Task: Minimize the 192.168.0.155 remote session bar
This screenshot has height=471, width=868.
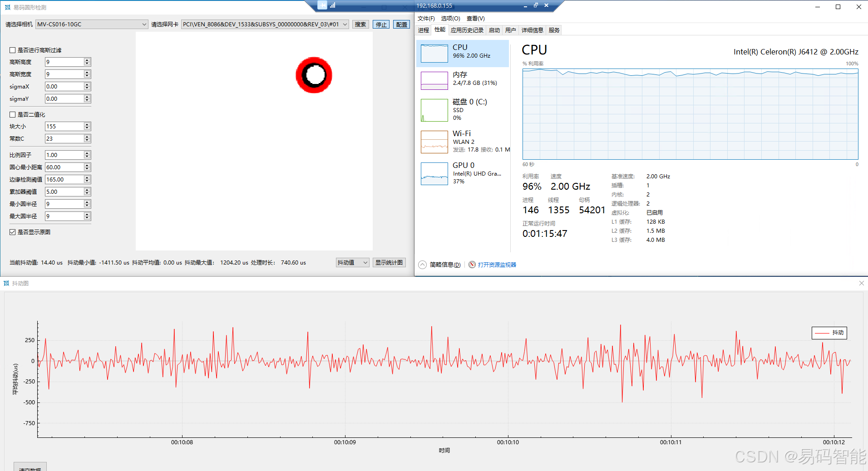Action: pyautogui.click(x=525, y=5)
